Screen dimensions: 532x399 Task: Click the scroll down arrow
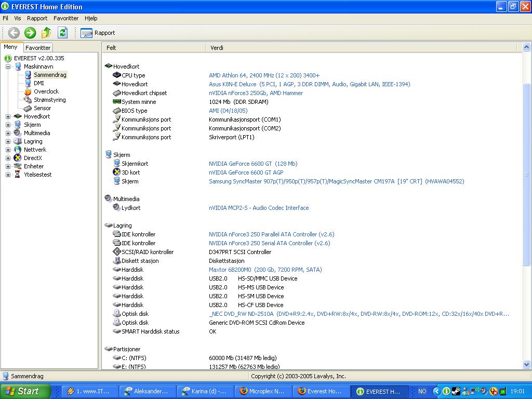[x=527, y=365]
